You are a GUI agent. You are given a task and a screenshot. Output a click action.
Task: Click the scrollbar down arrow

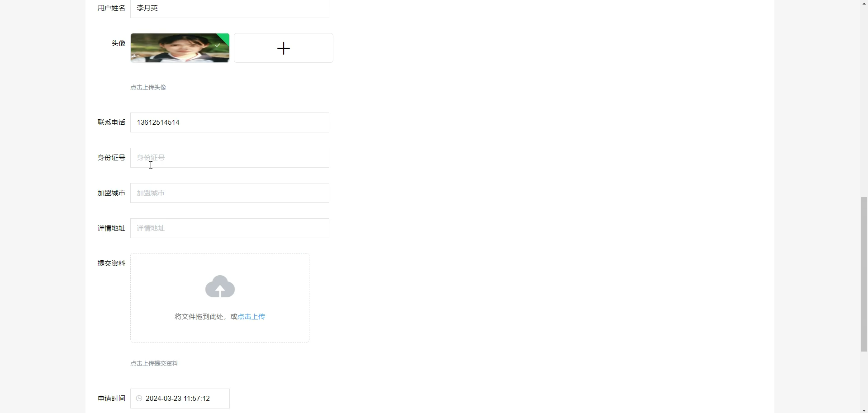[x=864, y=410]
